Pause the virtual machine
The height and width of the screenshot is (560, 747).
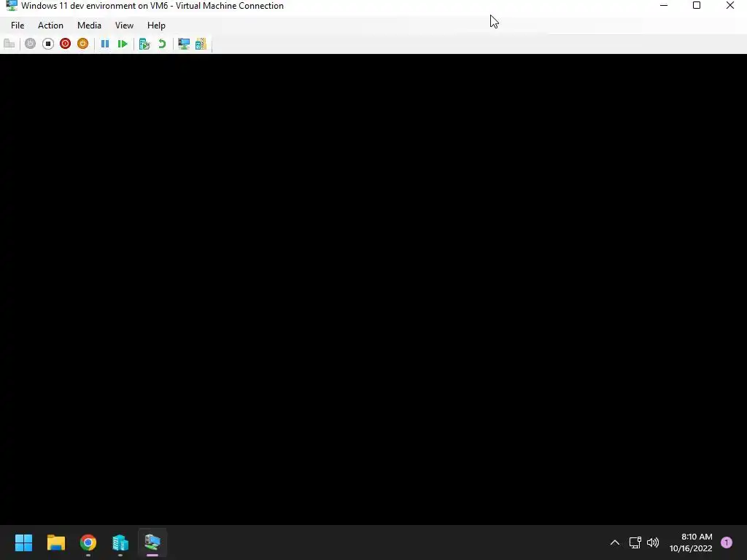coord(105,44)
